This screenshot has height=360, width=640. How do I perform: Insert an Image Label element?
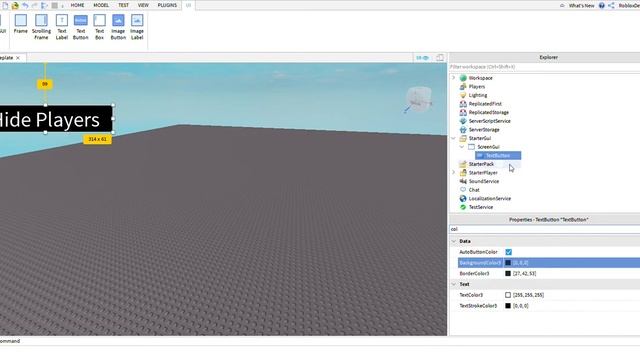coord(137,27)
